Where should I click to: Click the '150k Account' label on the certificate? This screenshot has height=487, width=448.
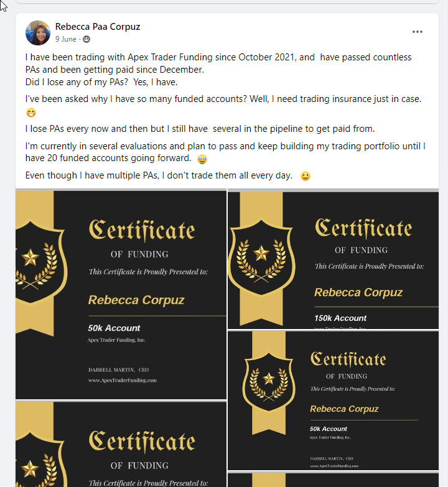click(340, 318)
